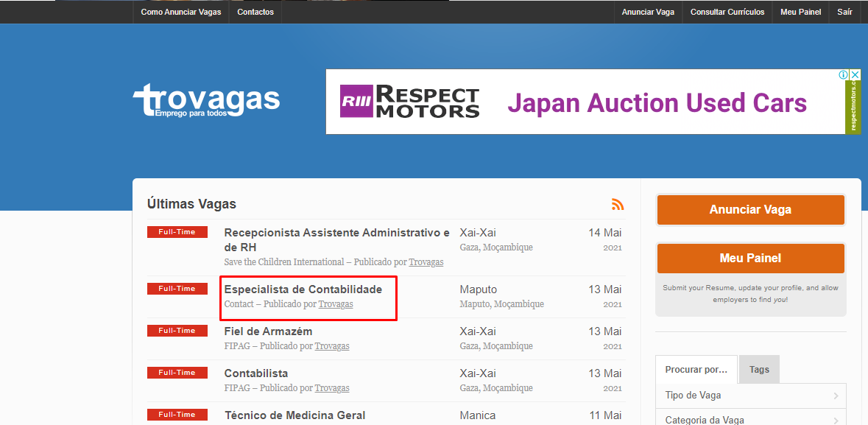Click Consultar Currículos in top bar

727,12
